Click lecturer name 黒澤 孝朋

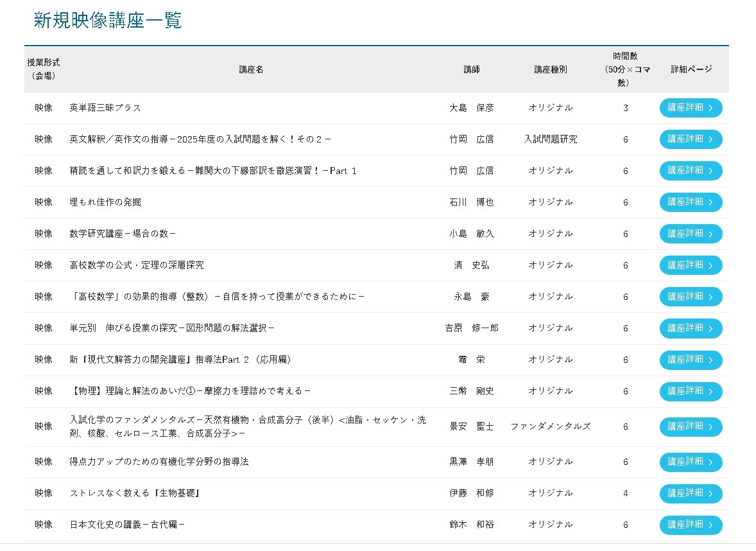(x=472, y=462)
